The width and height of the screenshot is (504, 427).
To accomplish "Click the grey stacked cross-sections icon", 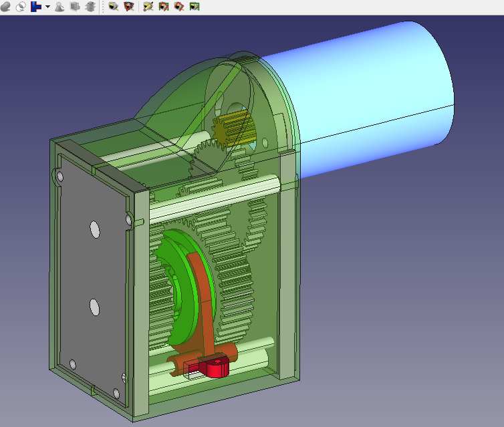I will [90, 7].
